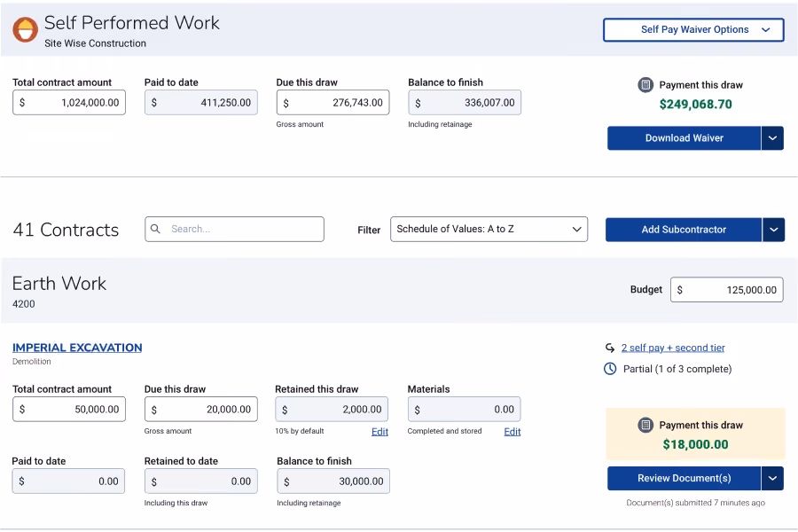Expand the Download Waiver arrow menu

click(x=772, y=138)
